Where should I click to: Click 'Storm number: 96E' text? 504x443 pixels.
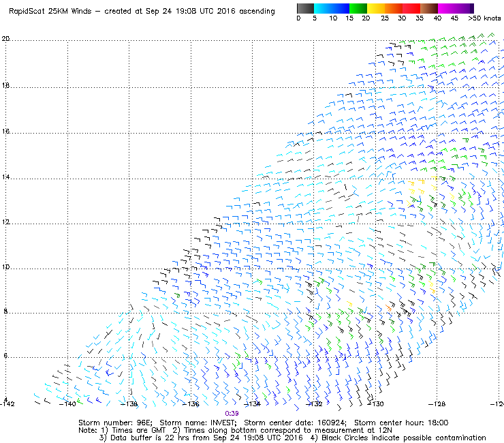[x=115, y=423]
